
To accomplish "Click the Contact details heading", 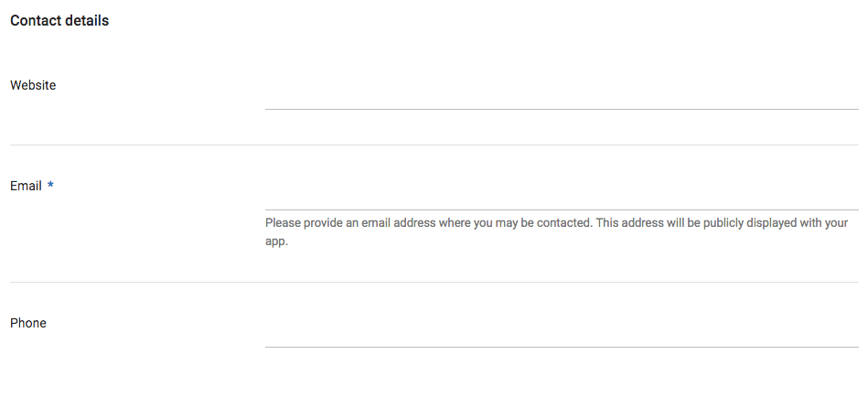I will point(59,20).
